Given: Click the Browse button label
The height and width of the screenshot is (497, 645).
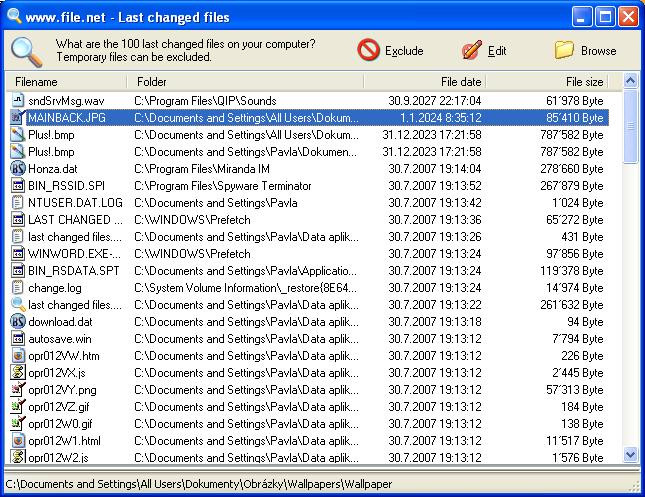Looking at the screenshot, I should click(599, 51).
